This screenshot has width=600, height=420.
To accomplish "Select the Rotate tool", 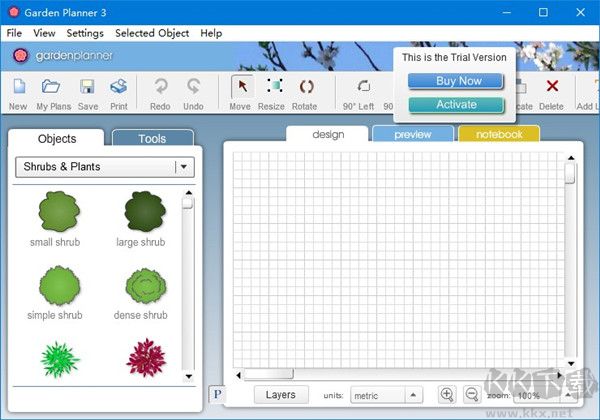I will point(307,87).
